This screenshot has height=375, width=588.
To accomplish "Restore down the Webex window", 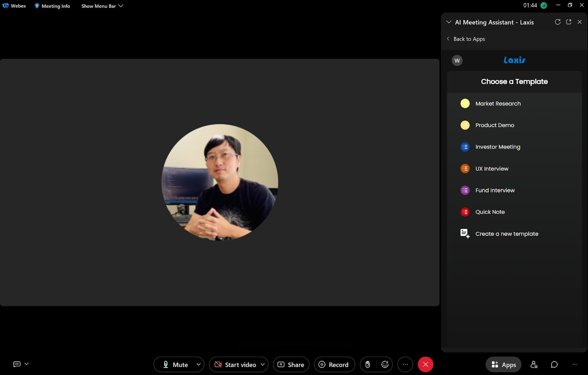I will (570, 5).
